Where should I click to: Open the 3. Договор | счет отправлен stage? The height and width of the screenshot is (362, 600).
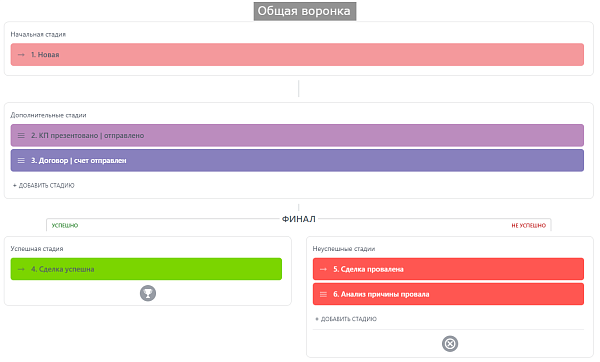click(x=297, y=160)
